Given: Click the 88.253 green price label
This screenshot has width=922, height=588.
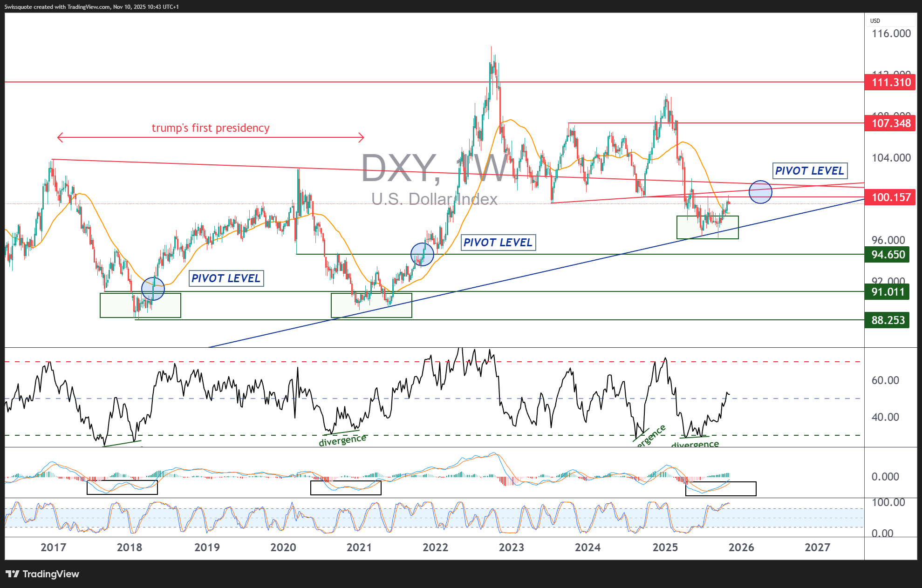Looking at the screenshot, I should (887, 320).
